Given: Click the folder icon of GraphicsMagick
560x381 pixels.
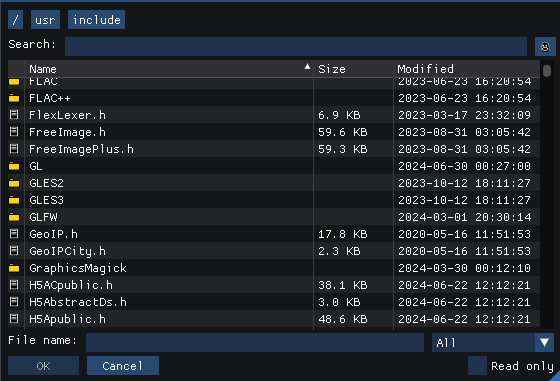Looking at the screenshot, I should pos(14,268).
